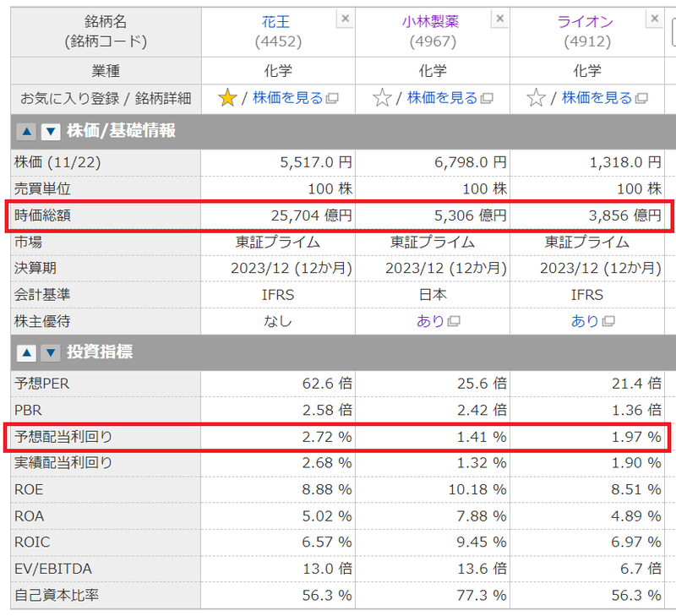Screen dimensions: 676x616
Task: Select 小林製薬 ROE value 10.18 %
Action: click(x=477, y=490)
